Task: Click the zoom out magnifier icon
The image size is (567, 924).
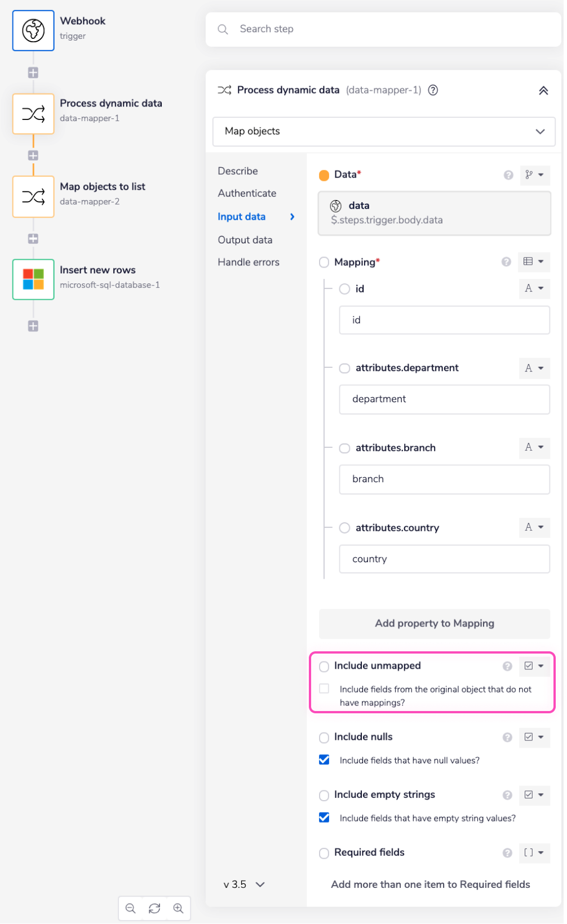Action: (131, 908)
